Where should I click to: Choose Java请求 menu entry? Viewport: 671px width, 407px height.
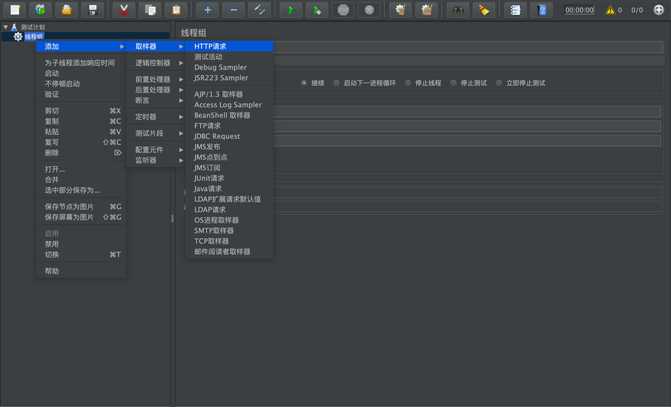(x=230, y=189)
